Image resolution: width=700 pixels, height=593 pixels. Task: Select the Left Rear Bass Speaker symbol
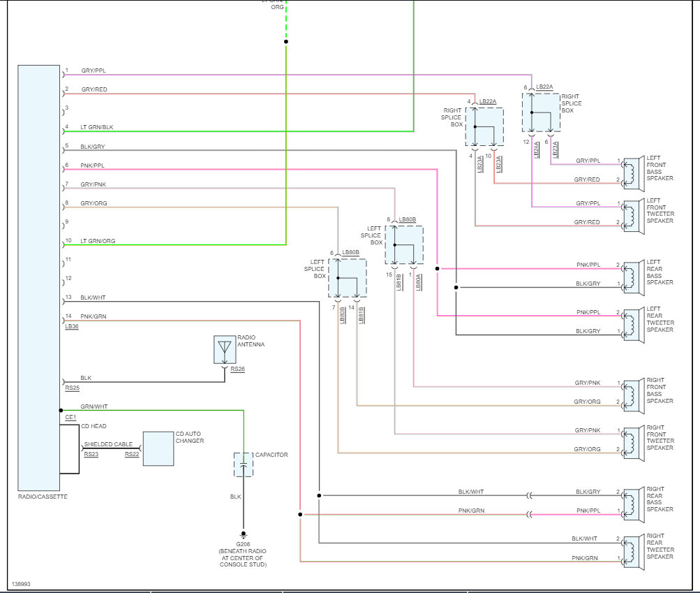634,278
